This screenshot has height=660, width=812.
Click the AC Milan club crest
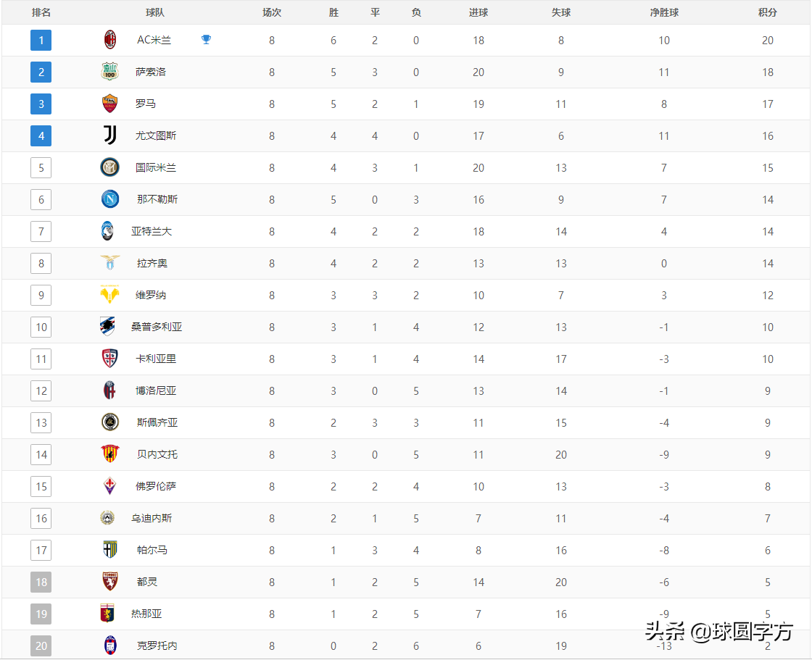pos(109,40)
